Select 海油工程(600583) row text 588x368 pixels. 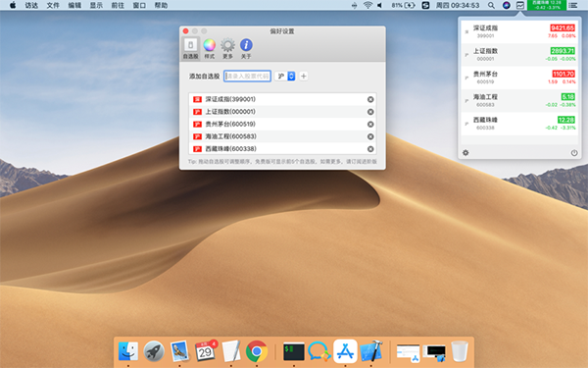pos(230,136)
